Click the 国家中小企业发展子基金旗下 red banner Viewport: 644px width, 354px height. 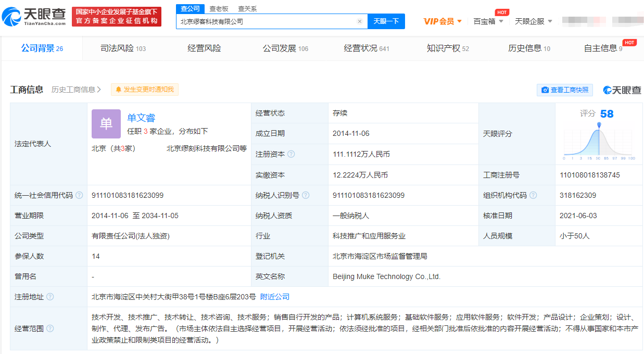pyautogui.click(x=117, y=17)
